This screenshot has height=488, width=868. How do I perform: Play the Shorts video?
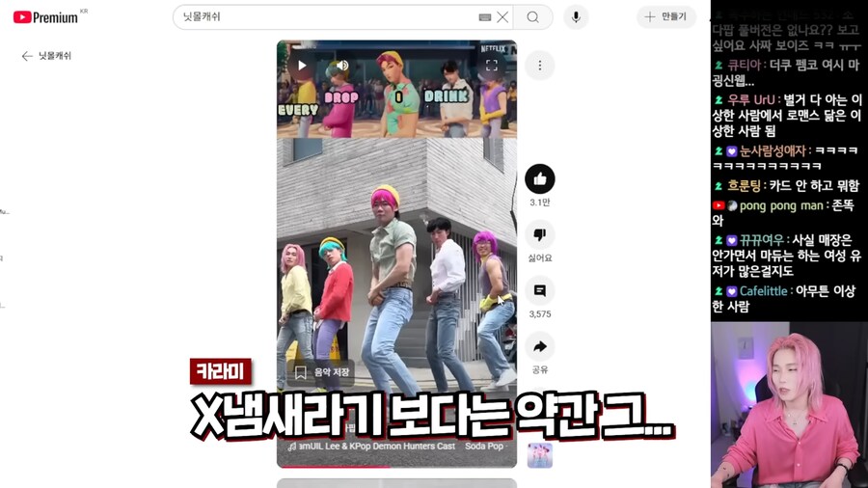(x=302, y=66)
